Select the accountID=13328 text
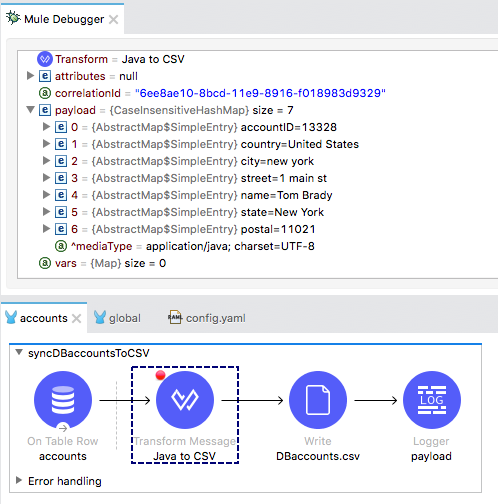Viewport: 498px width, 504px height. [x=289, y=127]
